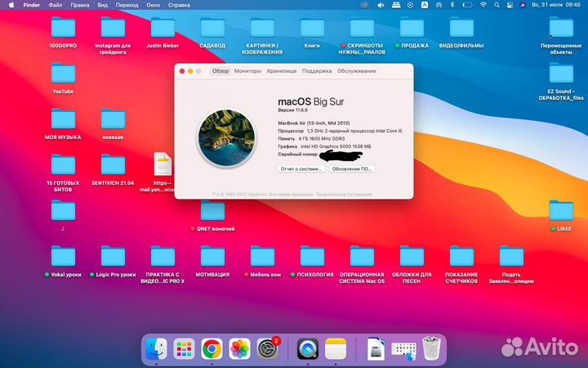This screenshot has height=368, width=588.
Task: Select the ВИДЕО/ФИЛЬМЫ folder
Action: (x=461, y=28)
